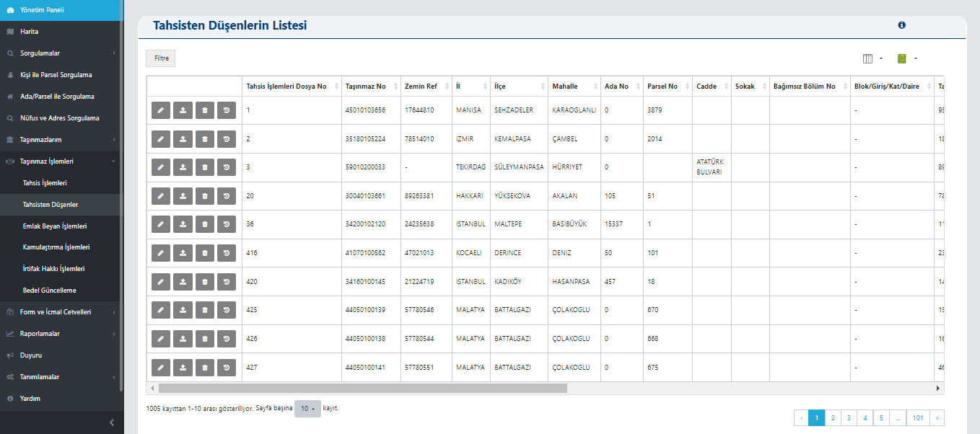Click the history icon for file 427 row
The image size is (980, 434).
tap(227, 368)
